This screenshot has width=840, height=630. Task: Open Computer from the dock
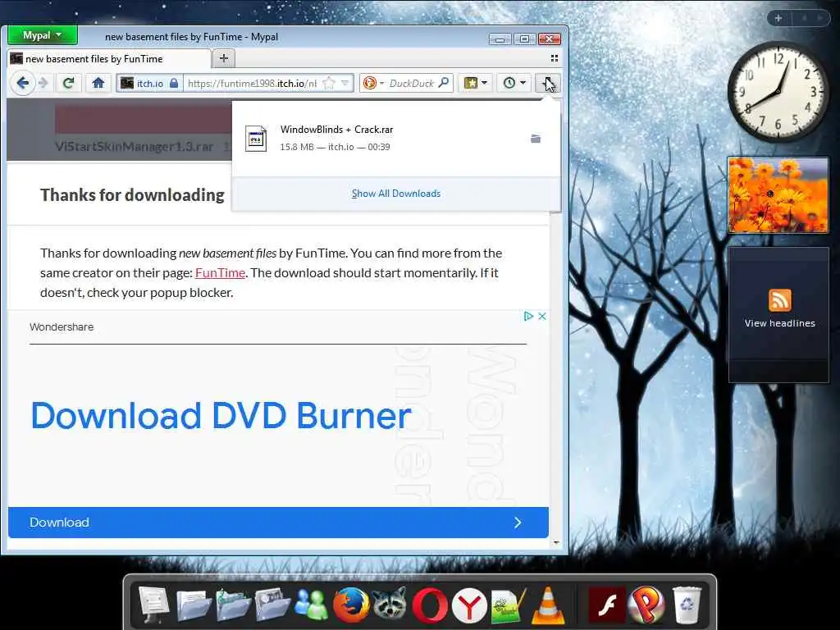pyautogui.click(x=154, y=605)
